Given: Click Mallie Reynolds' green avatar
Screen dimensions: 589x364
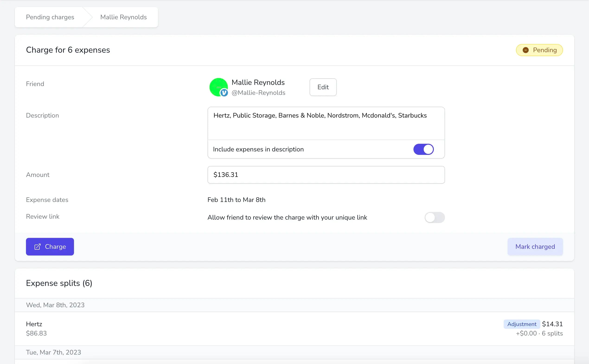Looking at the screenshot, I should [218, 87].
